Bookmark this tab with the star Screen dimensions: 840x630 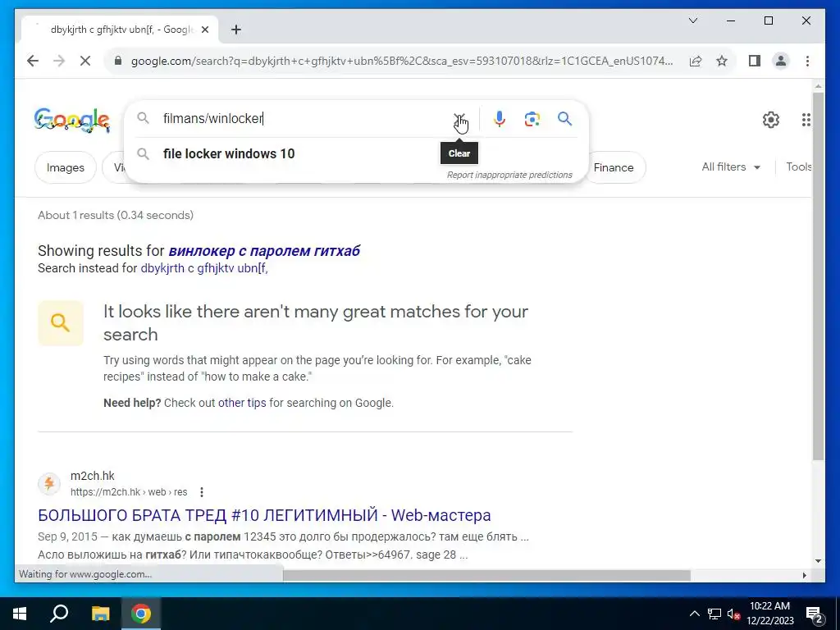pos(722,61)
